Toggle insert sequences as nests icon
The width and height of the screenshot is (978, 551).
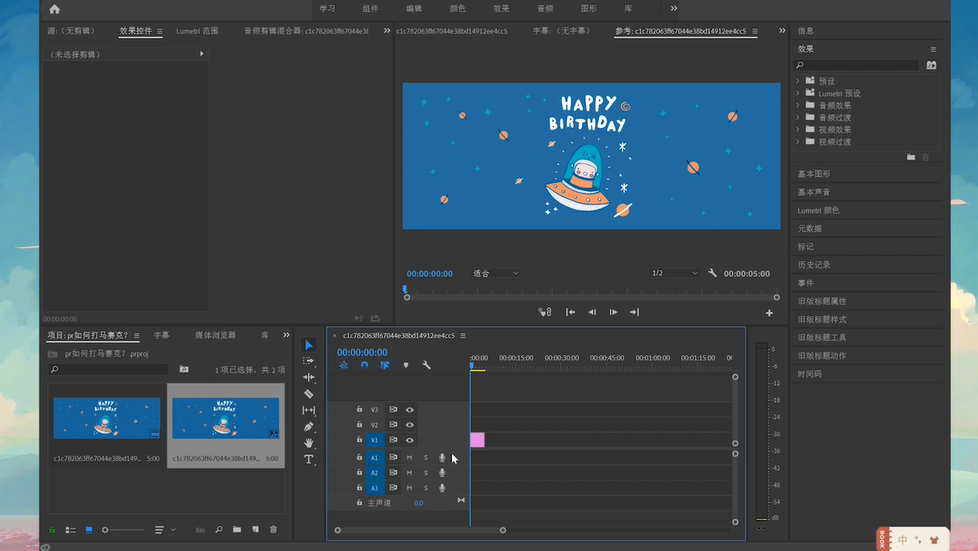(x=344, y=365)
